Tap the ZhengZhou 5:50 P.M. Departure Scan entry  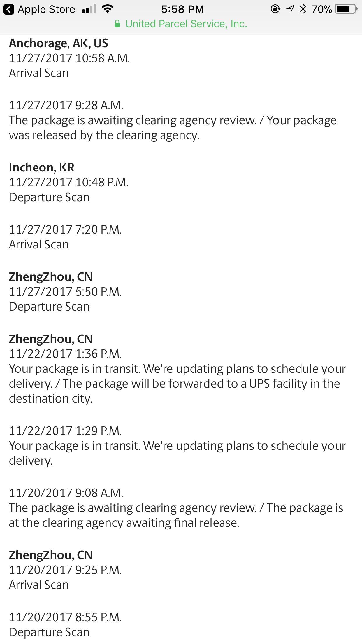pos(66,299)
